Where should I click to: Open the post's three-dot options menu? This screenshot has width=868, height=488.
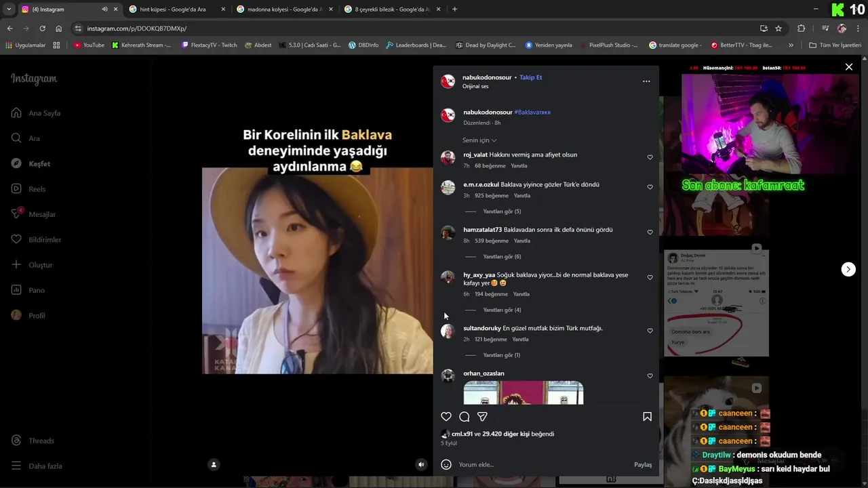(646, 81)
